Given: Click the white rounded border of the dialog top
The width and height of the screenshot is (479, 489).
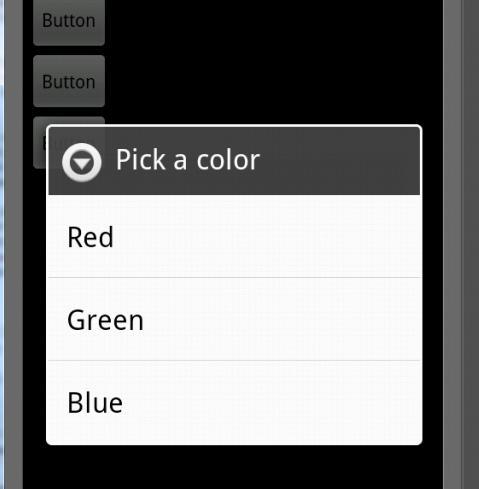Looking at the screenshot, I should tap(234, 126).
